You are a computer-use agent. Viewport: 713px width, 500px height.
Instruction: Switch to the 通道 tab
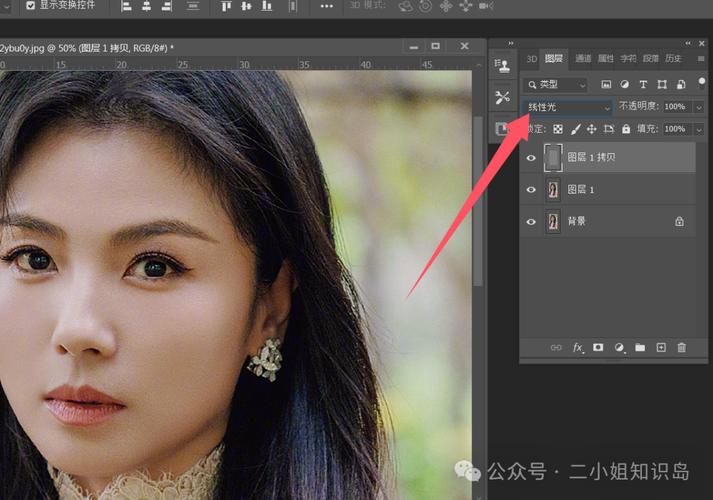click(583, 58)
